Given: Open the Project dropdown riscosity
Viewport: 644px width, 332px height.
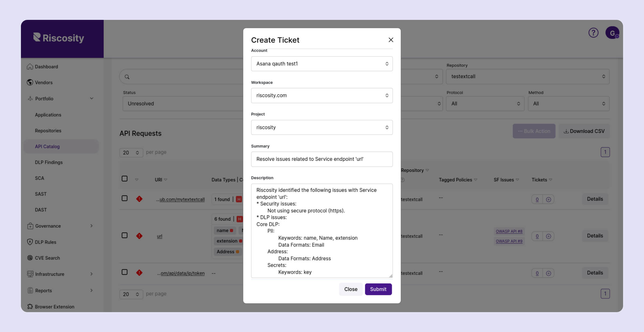Looking at the screenshot, I should tap(322, 127).
